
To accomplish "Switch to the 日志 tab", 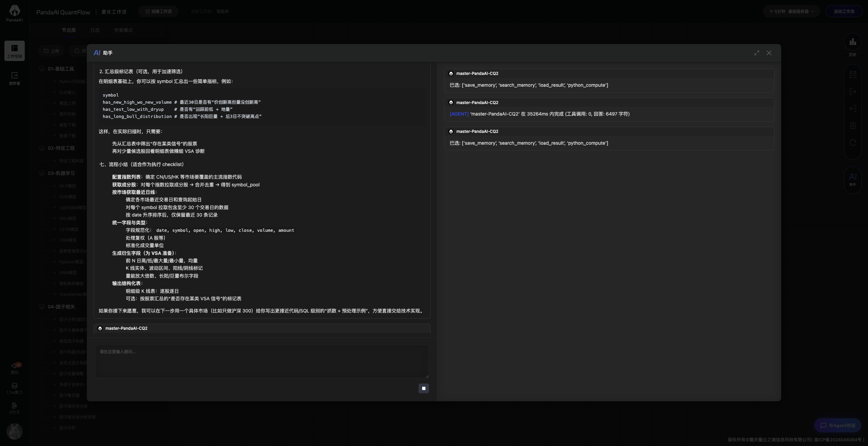I will pos(95,30).
